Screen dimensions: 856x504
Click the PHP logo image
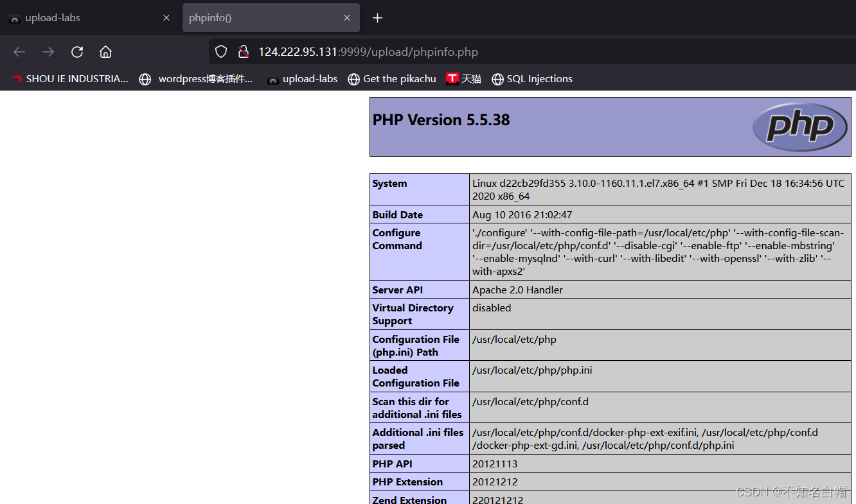point(799,126)
